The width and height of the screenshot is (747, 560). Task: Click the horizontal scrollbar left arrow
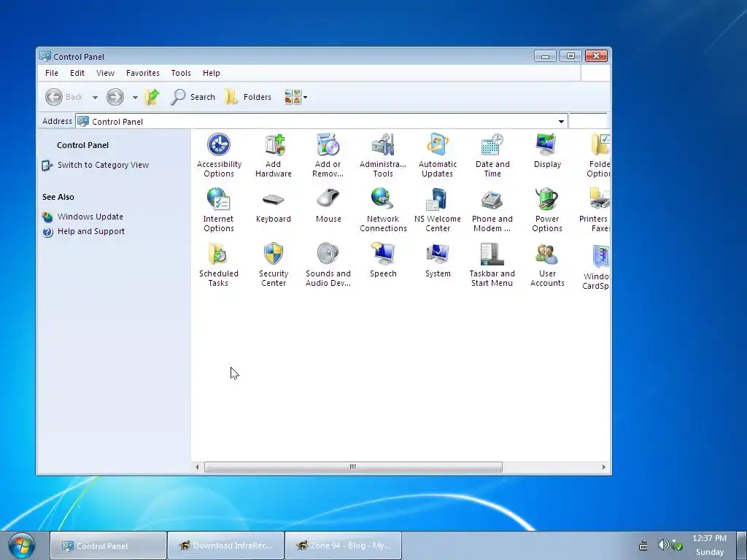point(197,467)
